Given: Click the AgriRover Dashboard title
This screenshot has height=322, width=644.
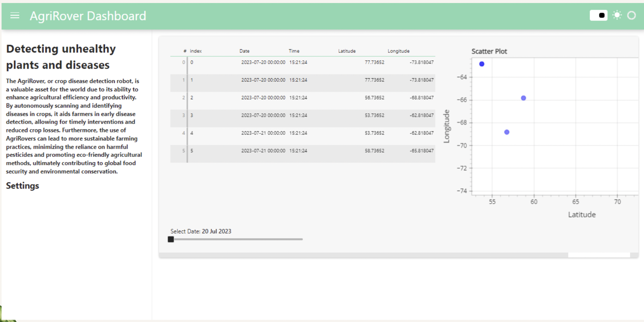Looking at the screenshot, I should click(x=88, y=16).
